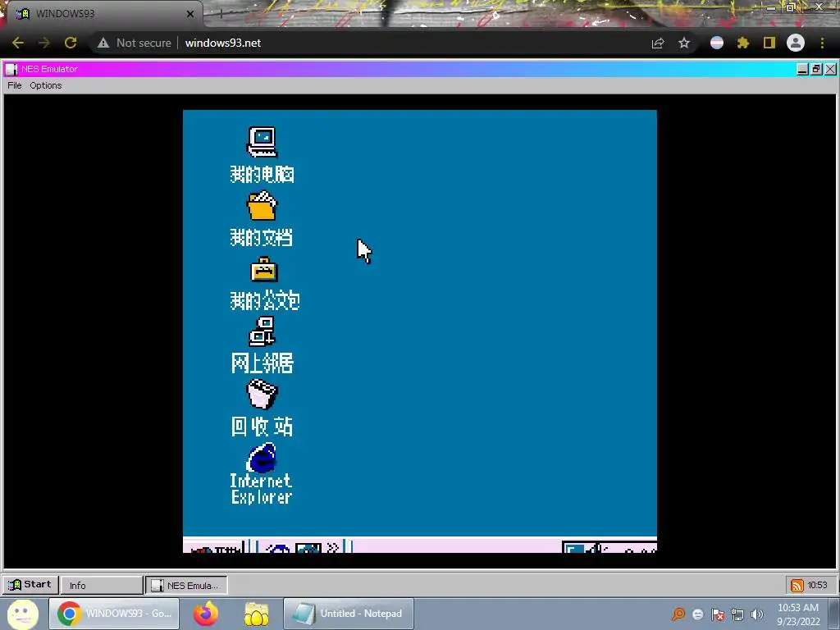The image size is (840, 630).
Task: Switch to Chrome WINDOWS93 taskbar button
Action: point(114,614)
